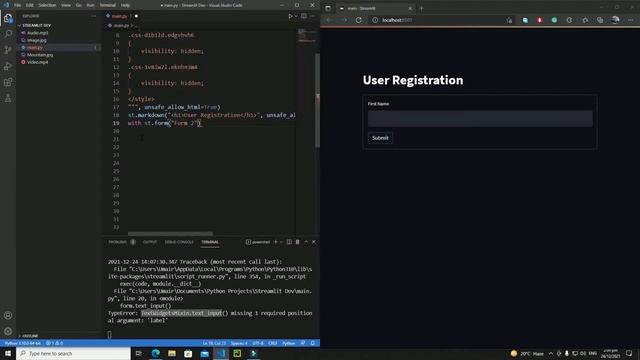Change the UTF-8 encoding status item

click(x=258, y=343)
